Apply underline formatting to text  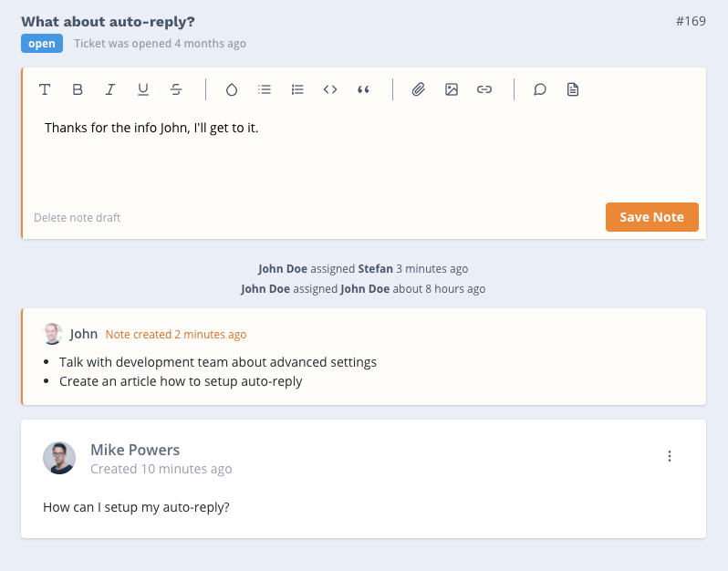(x=143, y=89)
